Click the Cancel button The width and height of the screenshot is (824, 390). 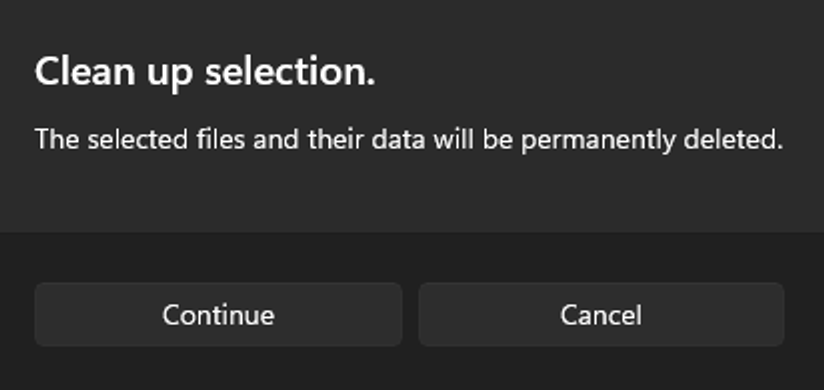coord(601,314)
